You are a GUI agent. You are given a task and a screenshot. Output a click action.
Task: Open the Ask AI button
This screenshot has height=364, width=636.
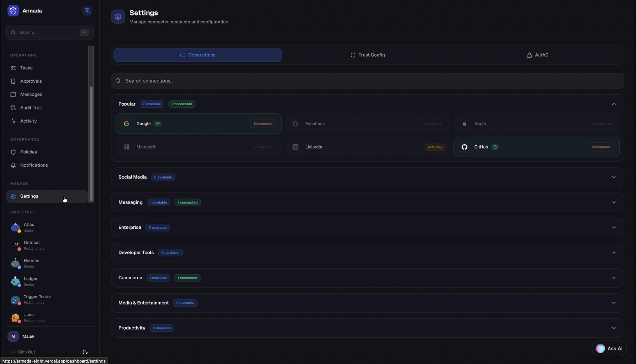(609, 348)
